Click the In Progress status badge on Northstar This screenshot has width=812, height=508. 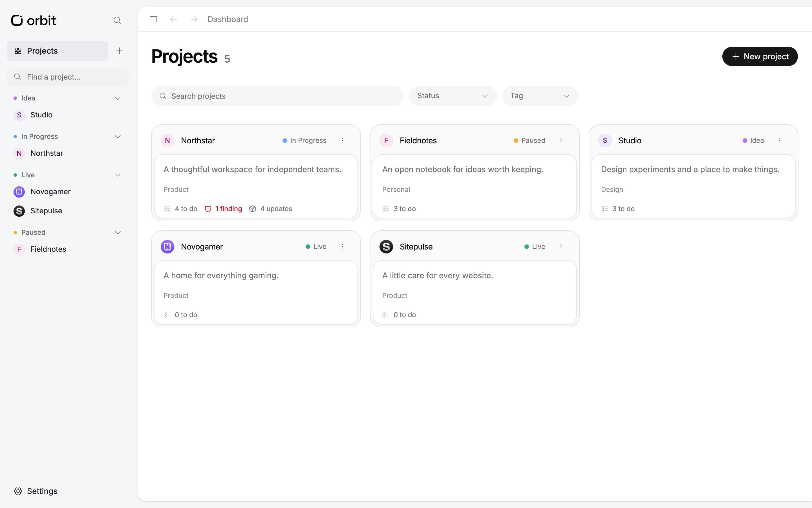tap(304, 141)
